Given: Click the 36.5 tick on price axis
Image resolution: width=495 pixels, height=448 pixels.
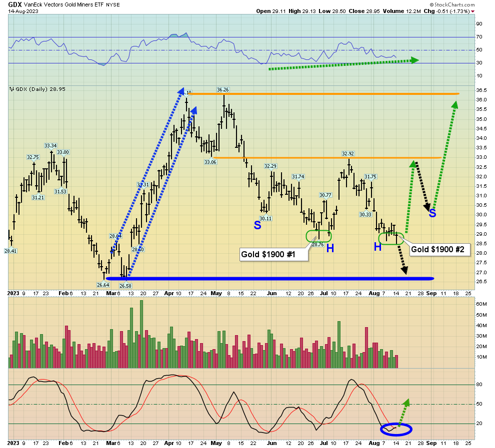Looking at the screenshot, I should 481,90.
